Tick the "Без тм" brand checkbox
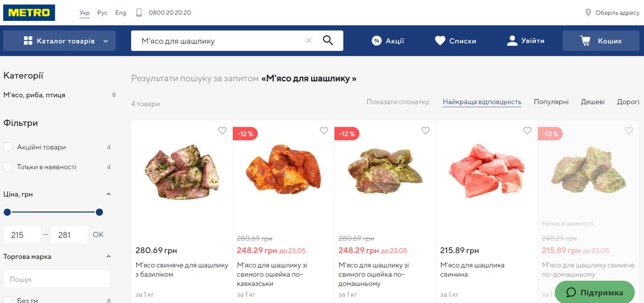 point(8,300)
